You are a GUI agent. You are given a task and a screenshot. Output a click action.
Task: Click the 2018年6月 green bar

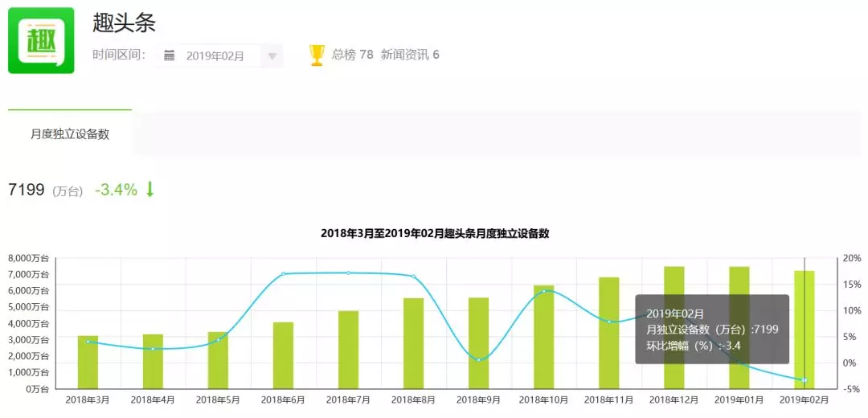click(x=284, y=355)
